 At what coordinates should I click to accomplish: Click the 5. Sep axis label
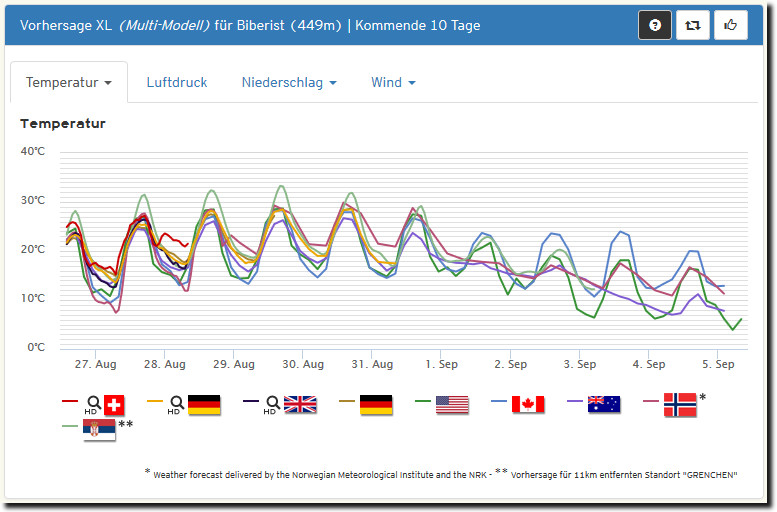pyautogui.click(x=718, y=364)
